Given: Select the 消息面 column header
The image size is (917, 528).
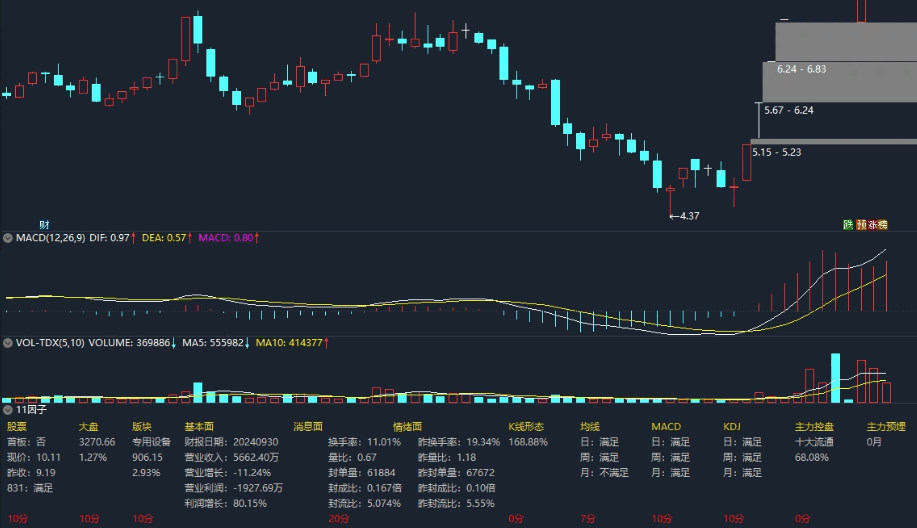Looking at the screenshot, I should (308, 427).
